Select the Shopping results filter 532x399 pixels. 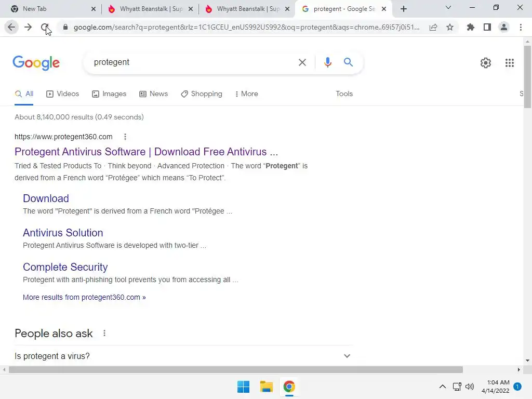202,94
